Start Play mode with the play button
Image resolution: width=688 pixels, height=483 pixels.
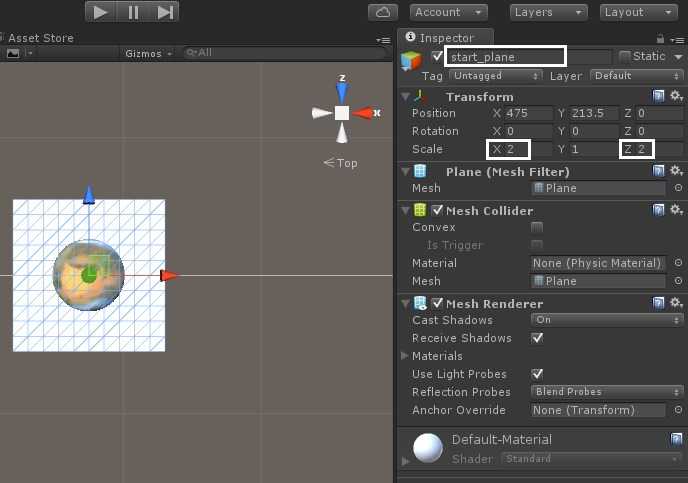tap(100, 12)
